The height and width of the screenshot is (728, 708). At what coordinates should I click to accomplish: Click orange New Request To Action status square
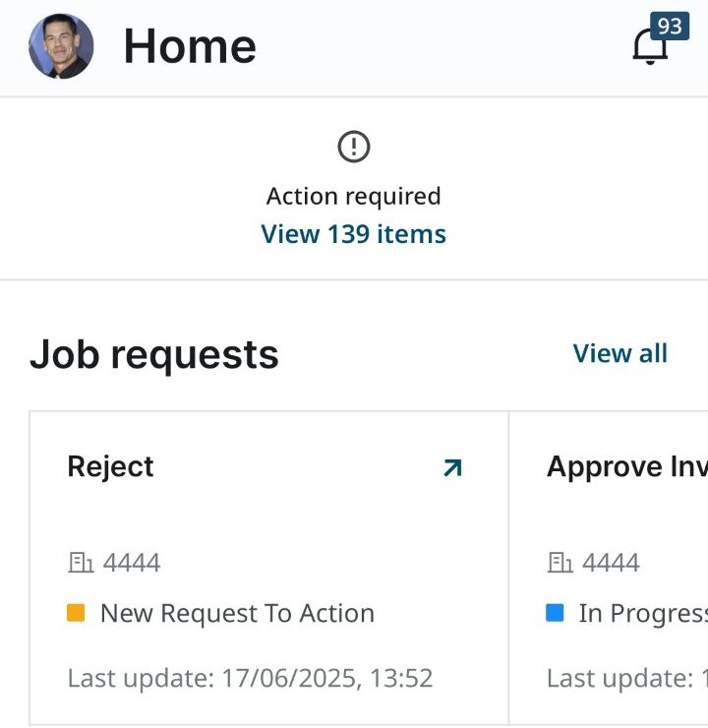pos(76,612)
